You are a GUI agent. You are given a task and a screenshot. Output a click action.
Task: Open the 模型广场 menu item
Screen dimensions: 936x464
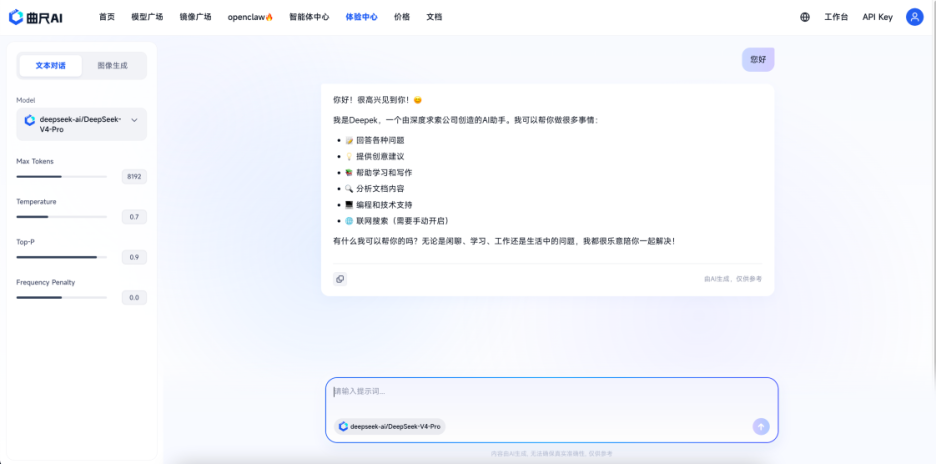(x=147, y=17)
